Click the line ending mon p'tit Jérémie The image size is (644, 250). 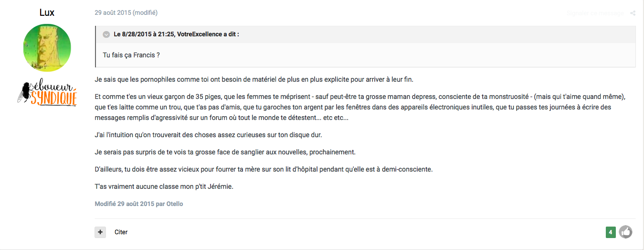coord(164,186)
